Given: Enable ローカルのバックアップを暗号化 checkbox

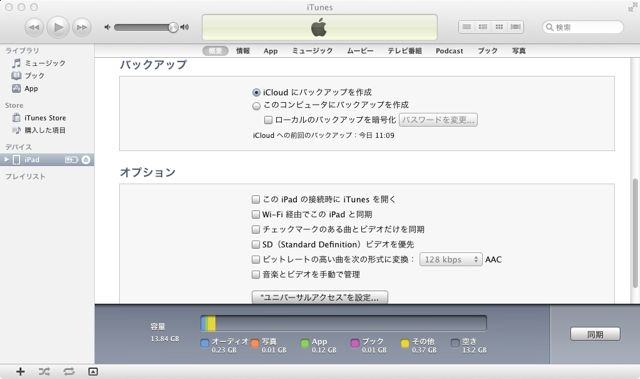Looking at the screenshot, I should (x=268, y=120).
